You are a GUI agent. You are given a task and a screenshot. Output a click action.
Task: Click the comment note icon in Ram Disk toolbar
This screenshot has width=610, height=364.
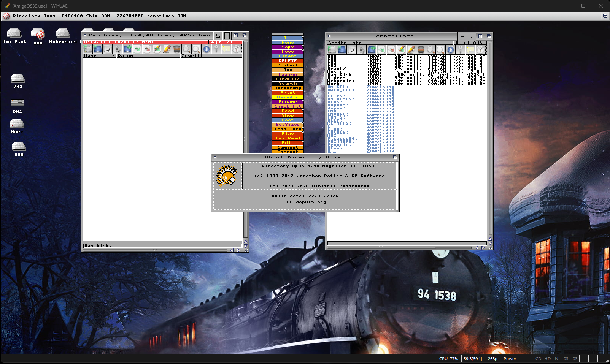pos(226,49)
